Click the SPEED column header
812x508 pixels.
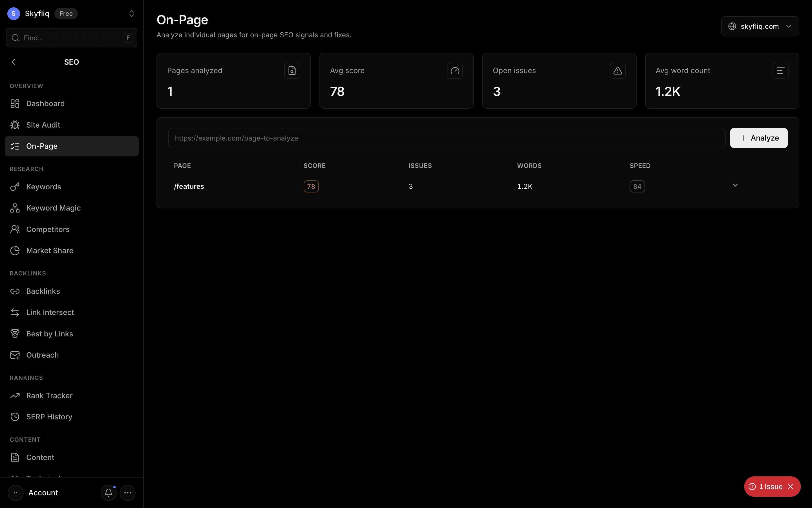[640, 166]
